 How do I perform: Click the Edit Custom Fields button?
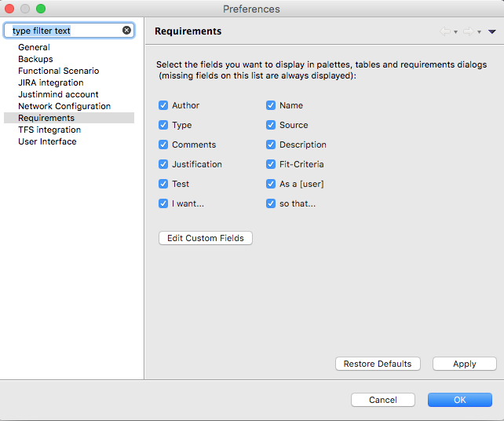206,238
